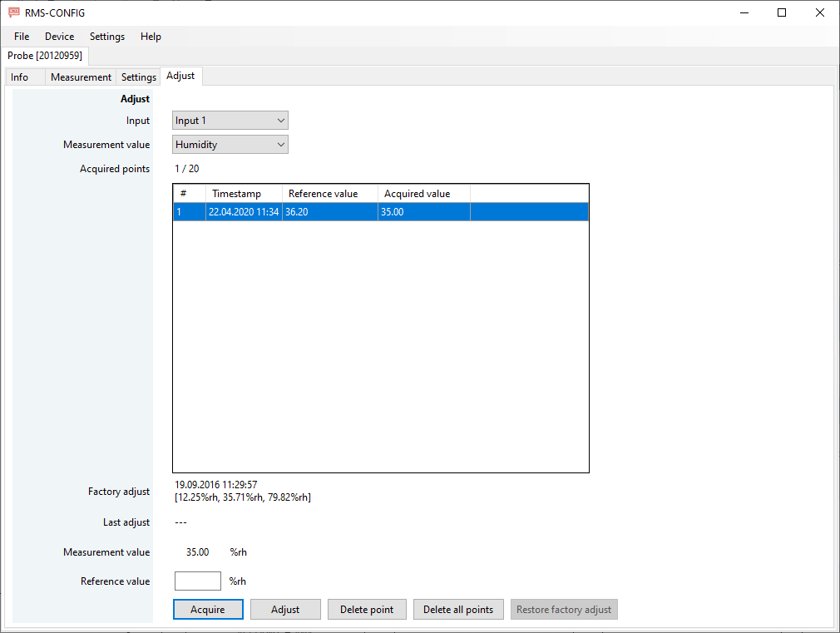
Task: Open the Device menu
Action: (59, 37)
